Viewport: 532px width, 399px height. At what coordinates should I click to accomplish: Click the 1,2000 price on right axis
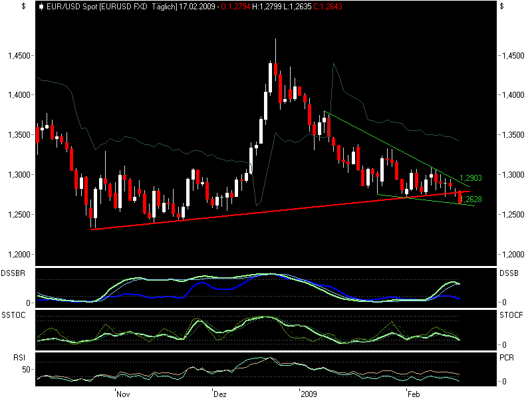[x=513, y=255]
